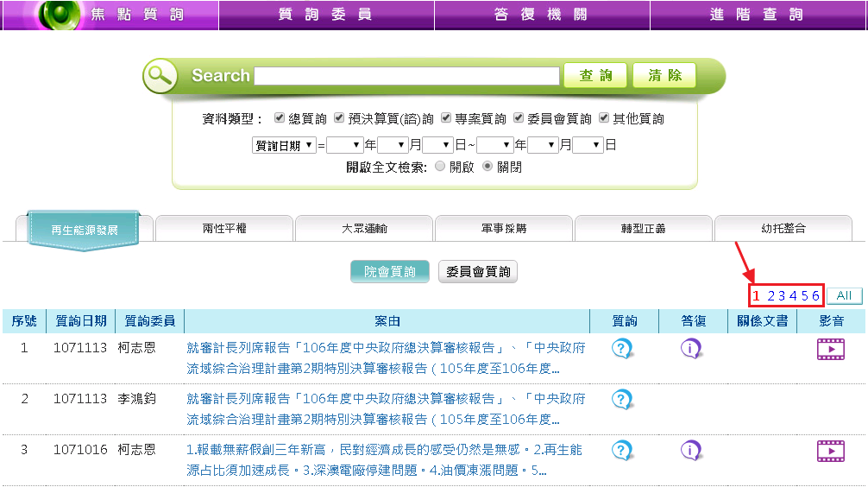Go to page 2 of results
Viewport: 868px width, 487px height.
(x=771, y=295)
